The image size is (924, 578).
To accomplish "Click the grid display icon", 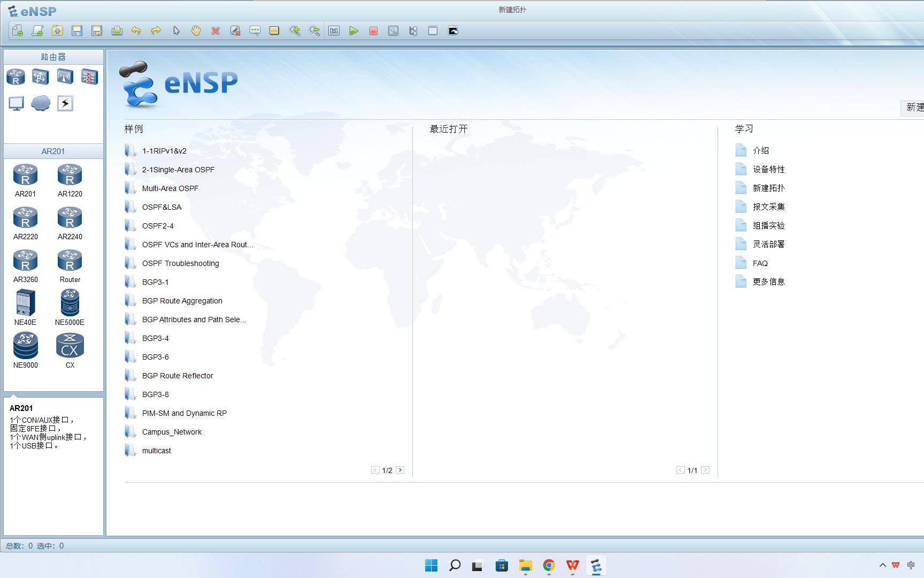I will point(433,31).
